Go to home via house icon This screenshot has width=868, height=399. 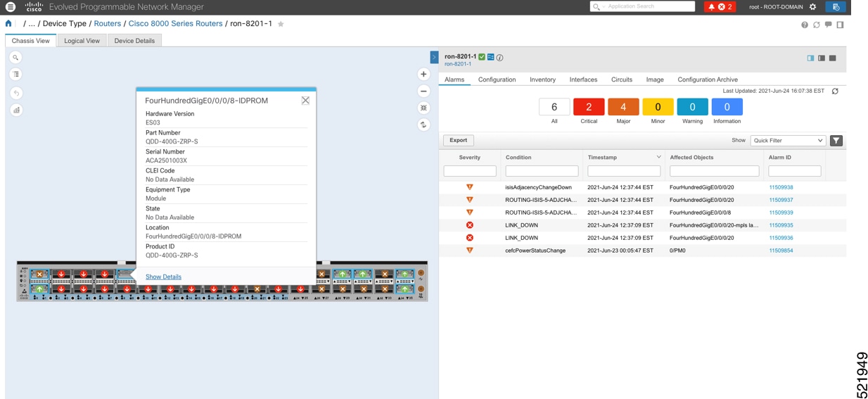click(8, 23)
